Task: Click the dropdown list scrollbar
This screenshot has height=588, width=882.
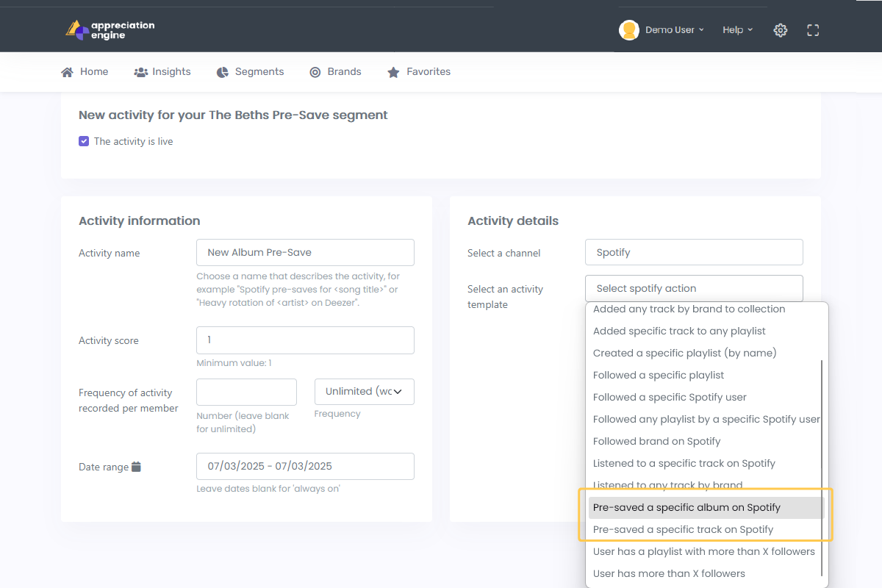Action: tap(821, 468)
